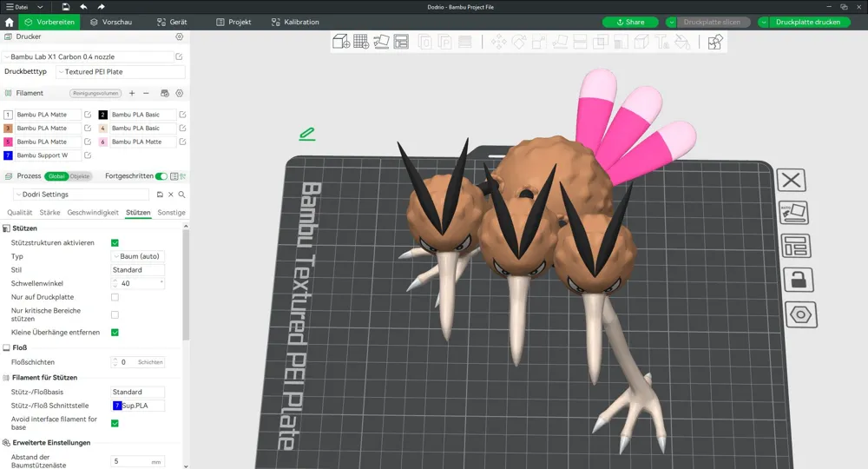Click the Auto orient toolbar icon
Viewport: 868px width, 469px height.
(381, 42)
